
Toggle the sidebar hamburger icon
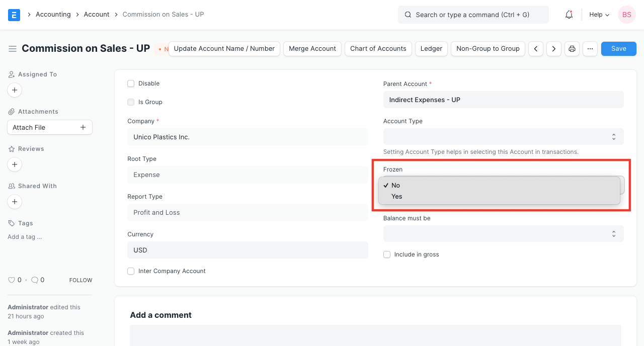pyautogui.click(x=13, y=49)
